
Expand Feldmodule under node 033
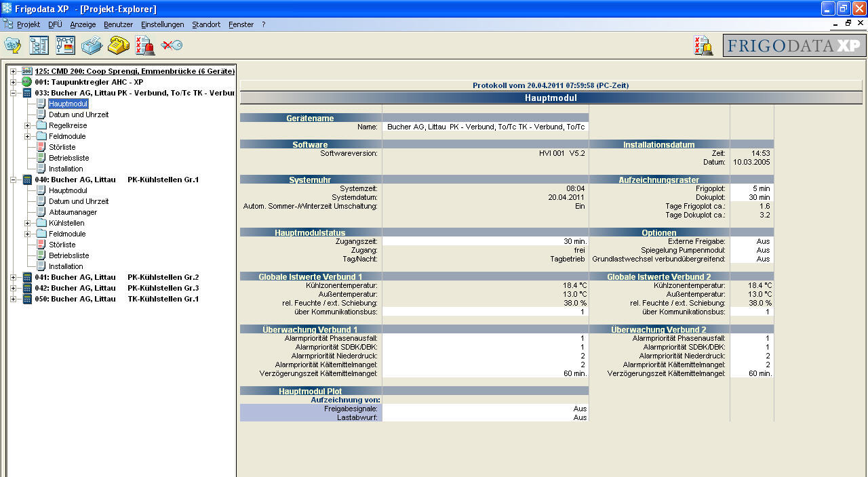click(27, 136)
